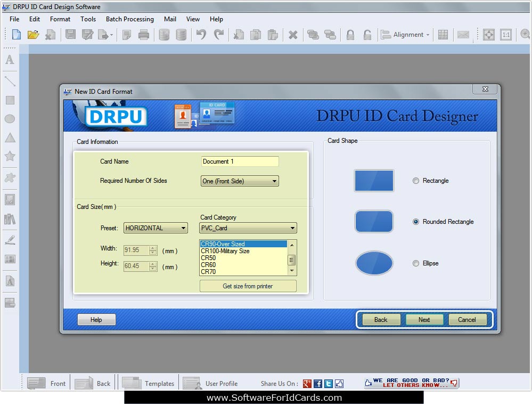532x404 pixels.
Task: Select the Star shape tool in sidebar
Action: click(10, 156)
